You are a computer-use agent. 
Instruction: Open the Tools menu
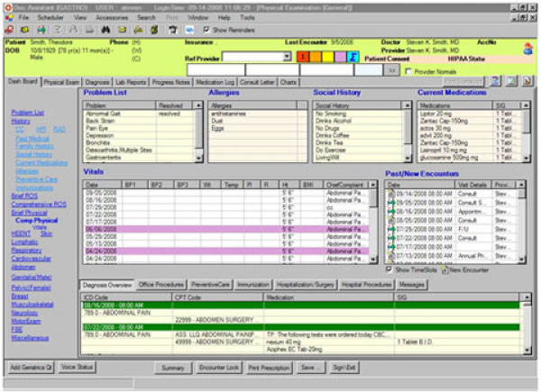coord(247,18)
